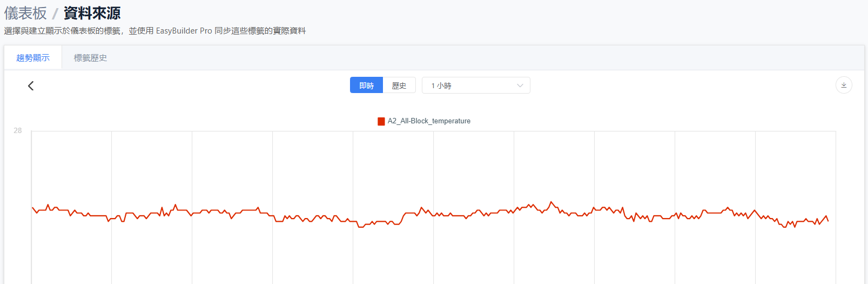This screenshot has width=868, height=284.
Task: Click the back arrow icon
Action: pyautogui.click(x=31, y=85)
